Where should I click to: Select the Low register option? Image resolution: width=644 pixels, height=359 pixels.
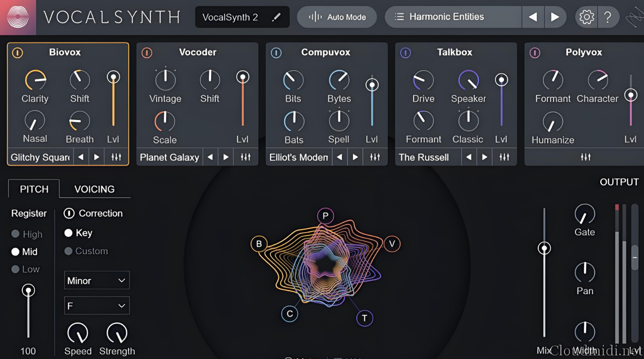[x=26, y=269]
